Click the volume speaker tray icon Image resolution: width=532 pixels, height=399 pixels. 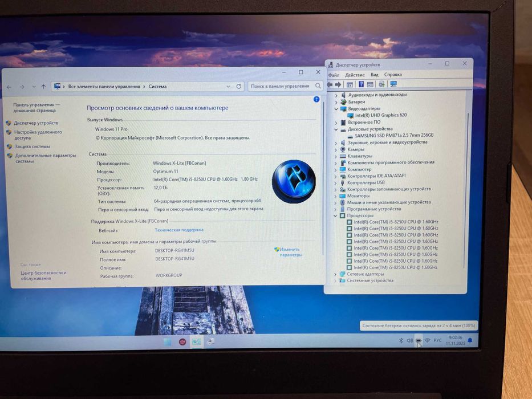tap(409, 340)
